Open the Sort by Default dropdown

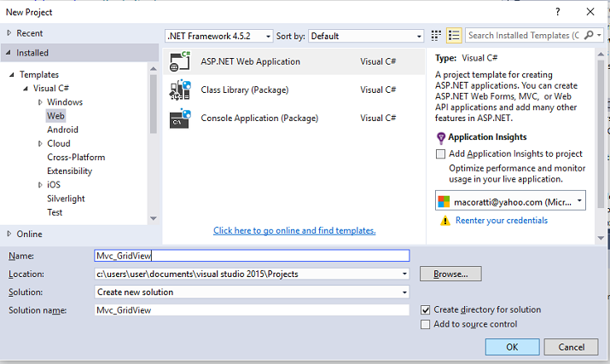coord(419,36)
